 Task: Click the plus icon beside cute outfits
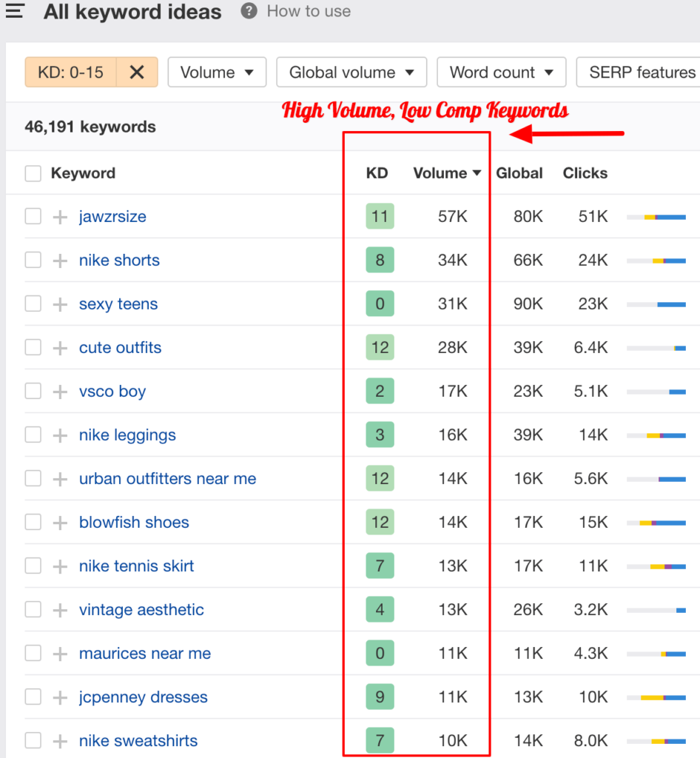pos(60,348)
